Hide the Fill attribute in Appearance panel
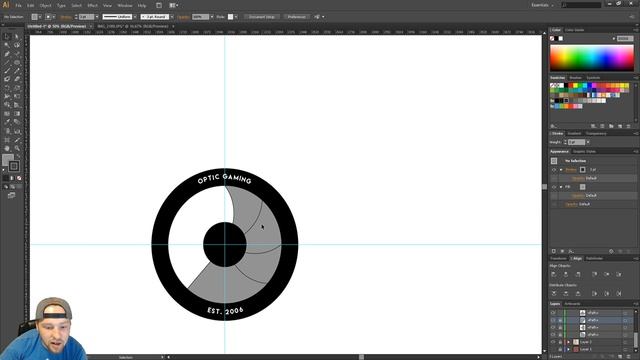This screenshot has width=640, height=360. (554, 187)
